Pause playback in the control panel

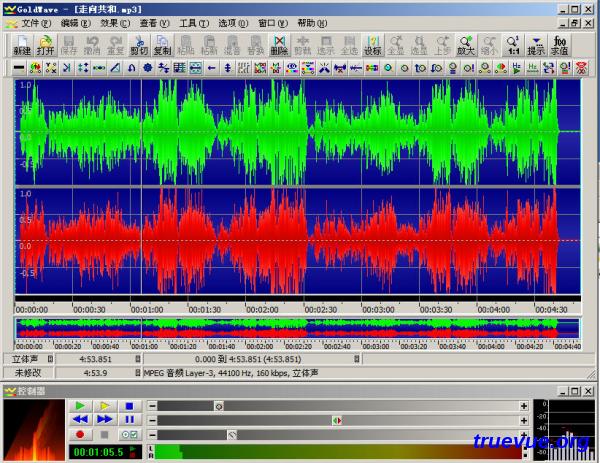pyautogui.click(x=129, y=420)
